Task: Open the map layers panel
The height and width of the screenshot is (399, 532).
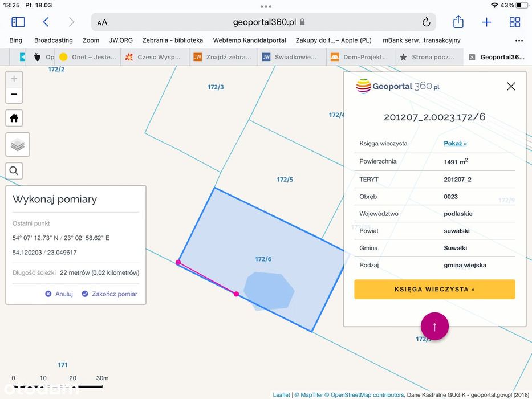Action: pyautogui.click(x=18, y=145)
